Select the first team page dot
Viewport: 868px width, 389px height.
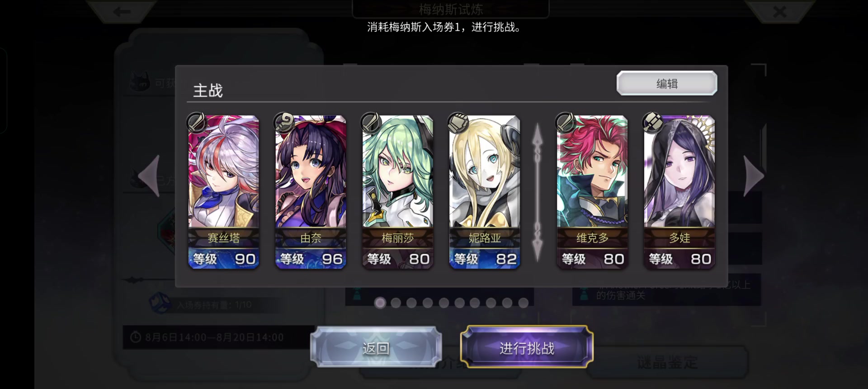[380, 303]
